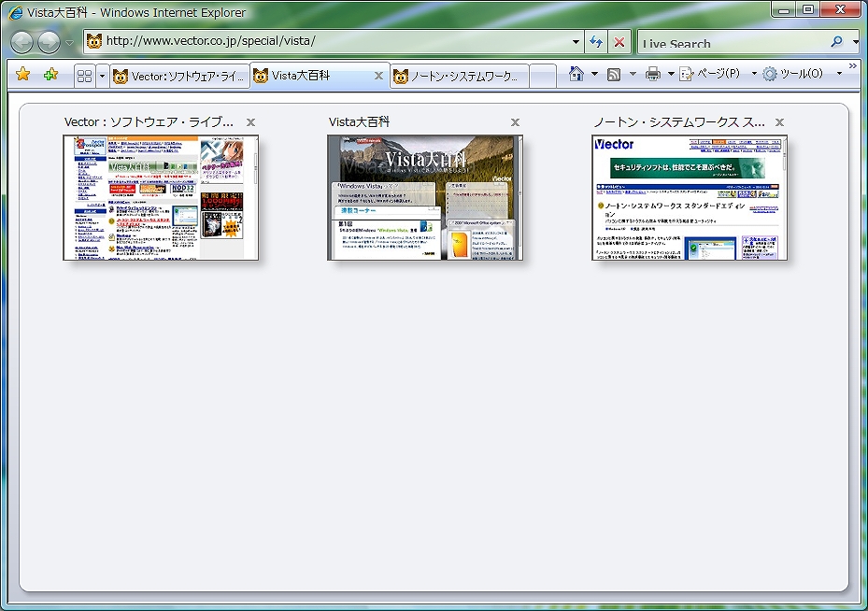The image size is (868, 611).
Task: Click the Live Search magnifier icon
Action: 836,41
